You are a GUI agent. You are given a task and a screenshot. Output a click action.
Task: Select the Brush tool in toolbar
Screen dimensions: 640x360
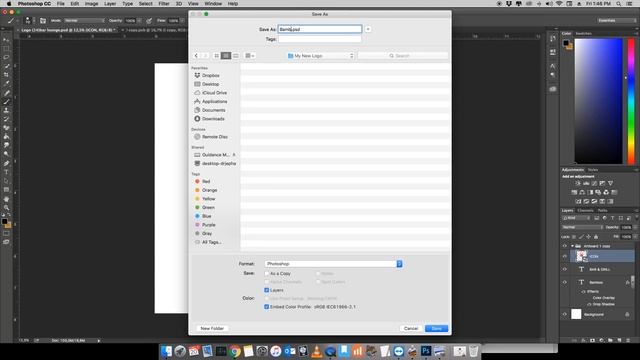pyautogui.click(x=6, y=102)
